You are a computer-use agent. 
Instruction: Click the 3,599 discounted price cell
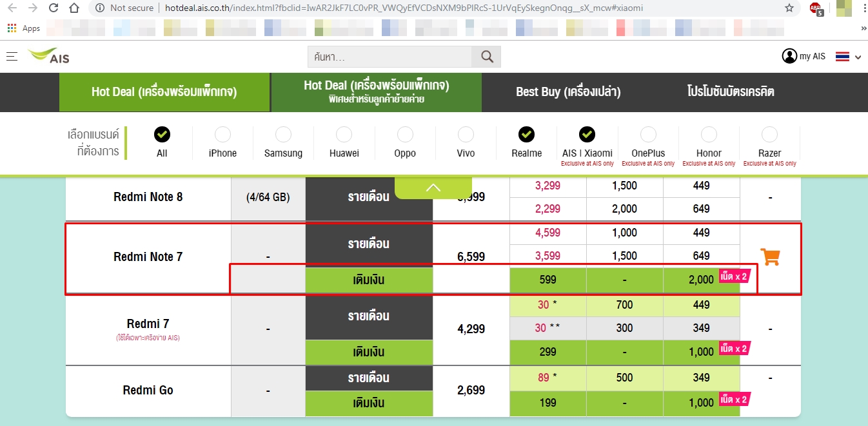point(548,256)
